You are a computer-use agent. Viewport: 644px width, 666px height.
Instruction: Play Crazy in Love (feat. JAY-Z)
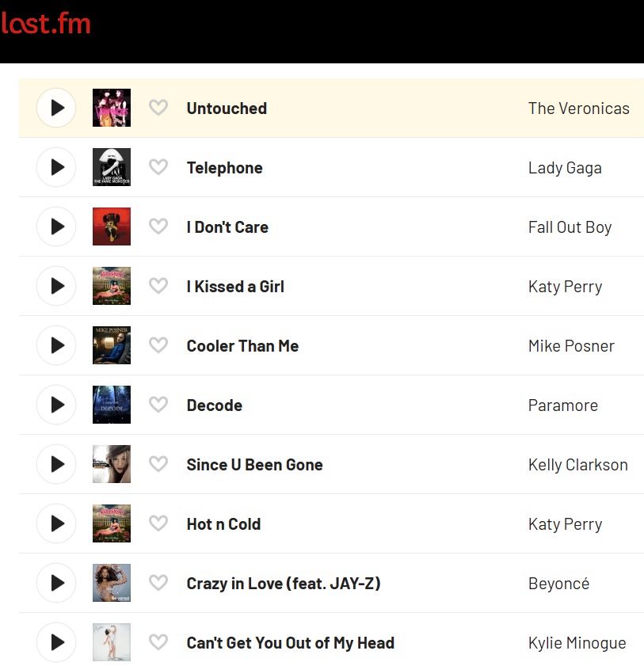coord(56,583)
